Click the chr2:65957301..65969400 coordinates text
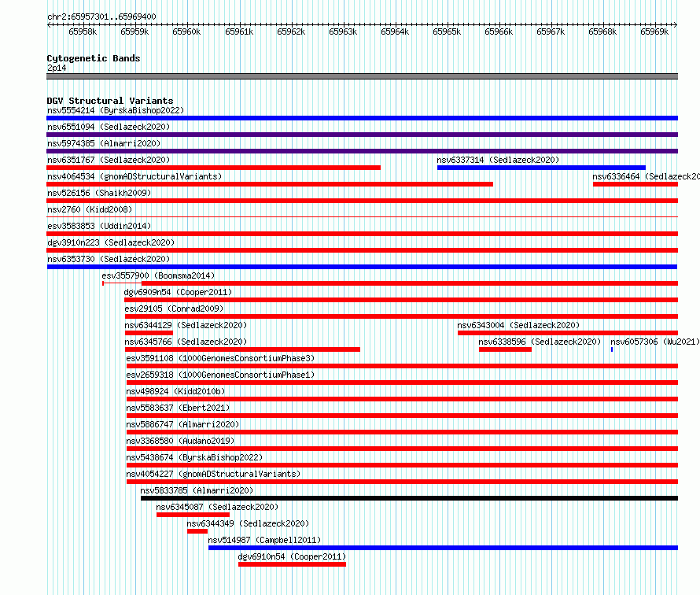Screen dimensions: 700x595 [101, 17]
